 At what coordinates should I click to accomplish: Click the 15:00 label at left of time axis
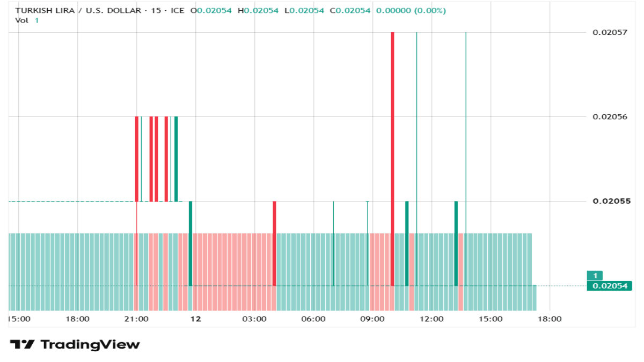point(19,319)
